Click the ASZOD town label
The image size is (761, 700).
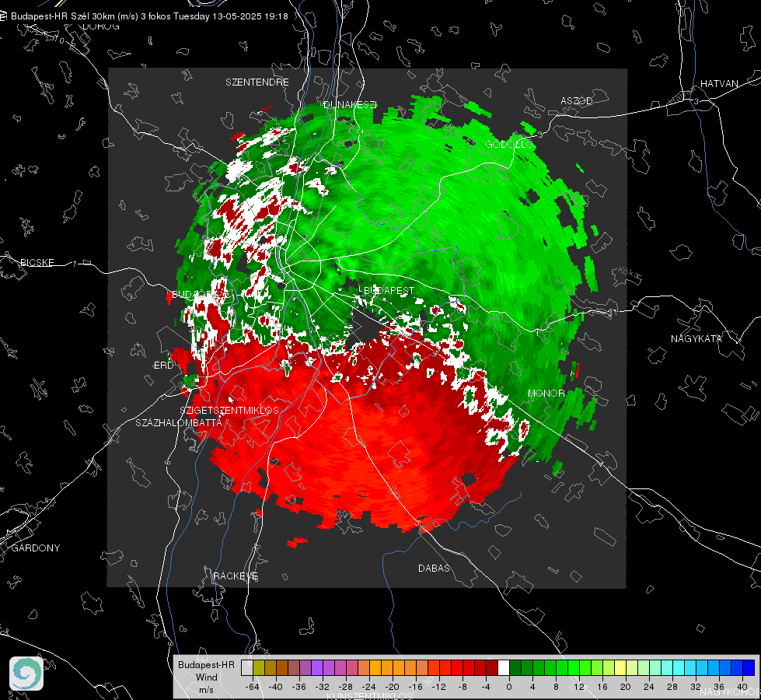577,100
